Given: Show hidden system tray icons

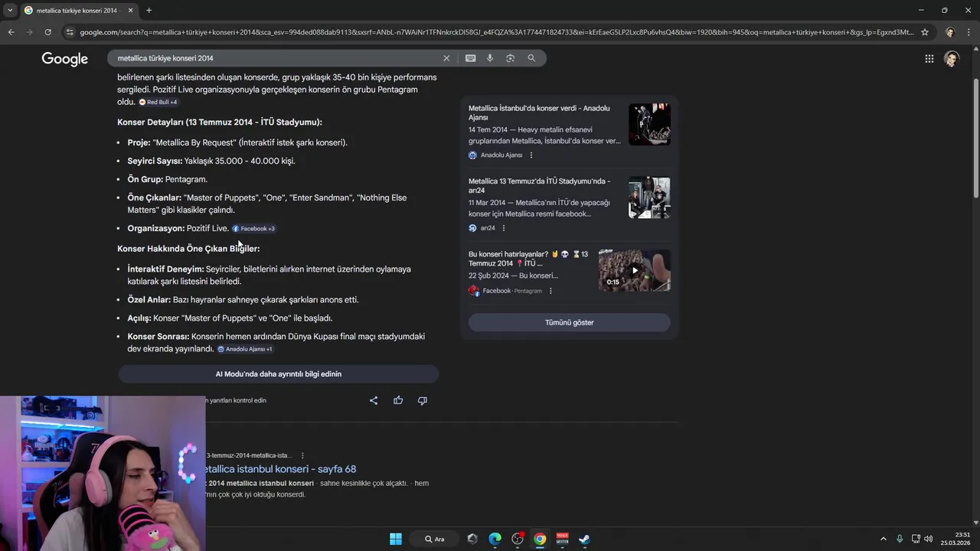Looking at the screenshot, I should pyautogui.click(x=883, y=539).
